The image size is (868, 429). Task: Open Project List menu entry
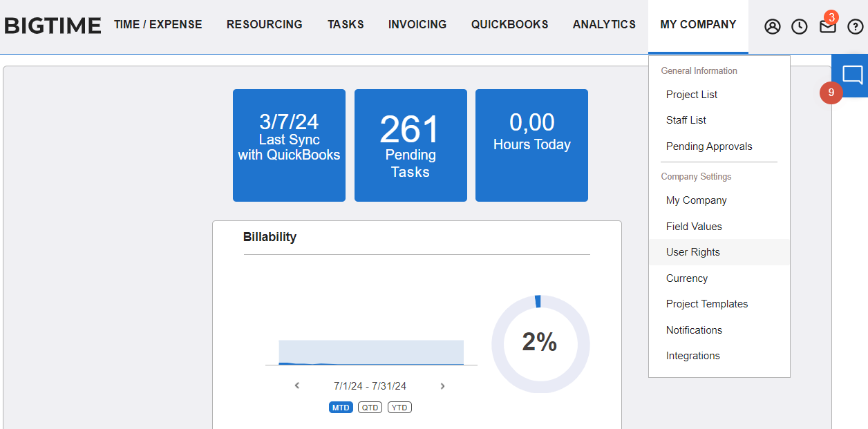coord(691,95)
